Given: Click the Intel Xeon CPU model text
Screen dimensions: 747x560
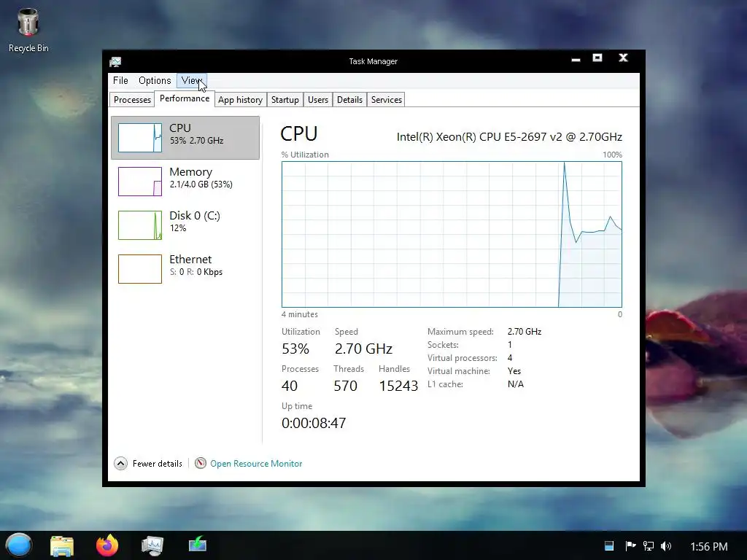Looking at the screenshot, I should (x=509, y=136).
